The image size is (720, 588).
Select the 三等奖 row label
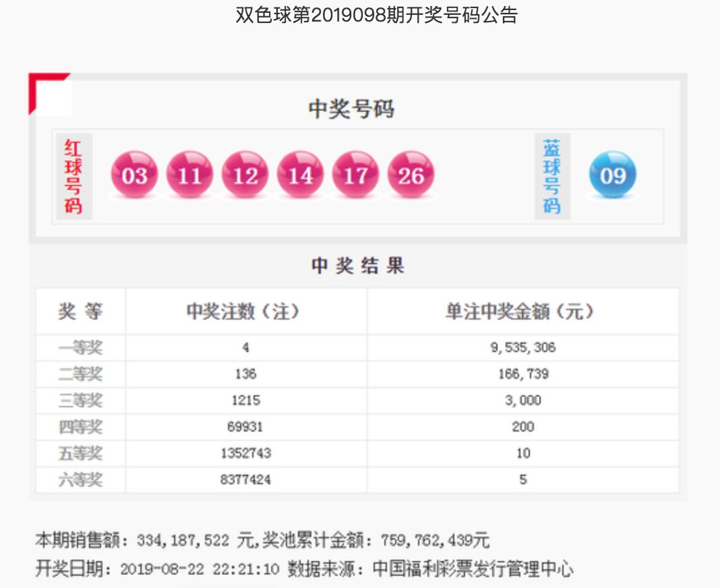(80, 401)
